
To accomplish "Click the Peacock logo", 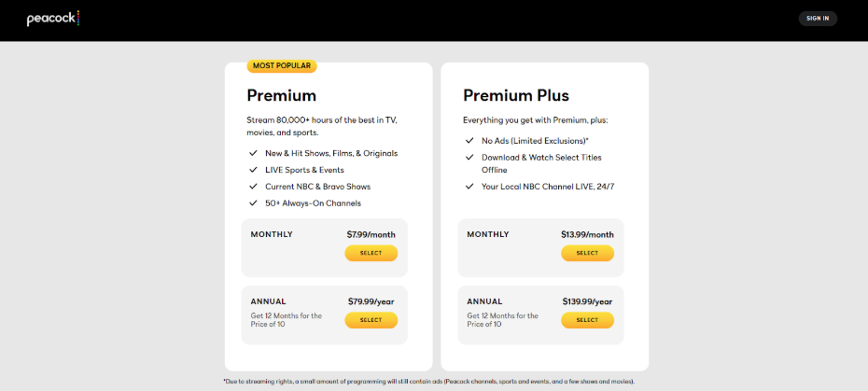I will [53, 19].
